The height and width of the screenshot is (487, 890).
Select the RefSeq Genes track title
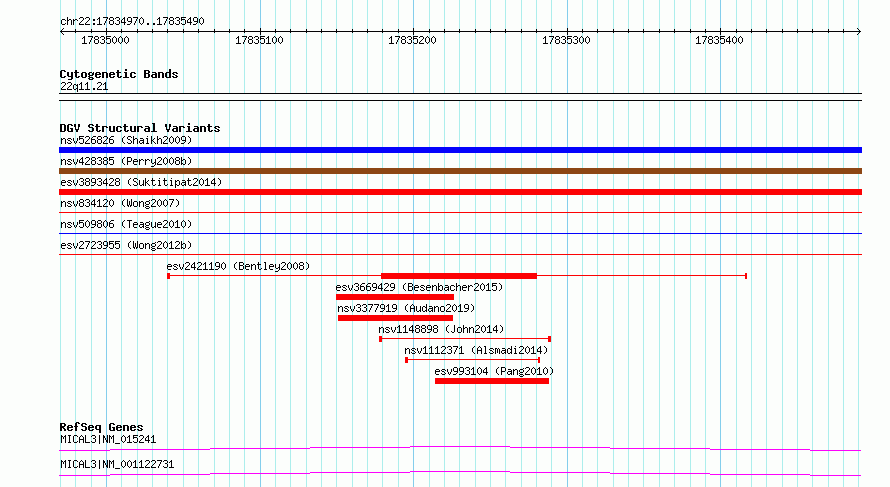[102, 427]
